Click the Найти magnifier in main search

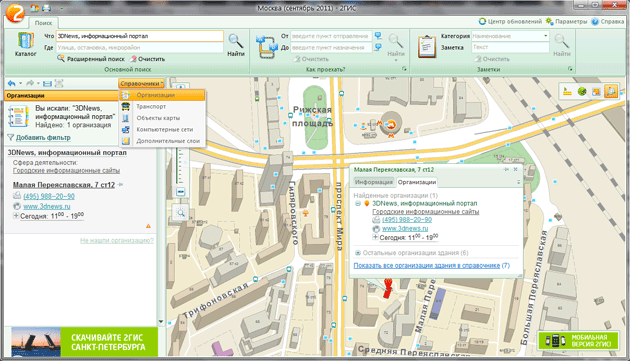[x=236, y=45]
